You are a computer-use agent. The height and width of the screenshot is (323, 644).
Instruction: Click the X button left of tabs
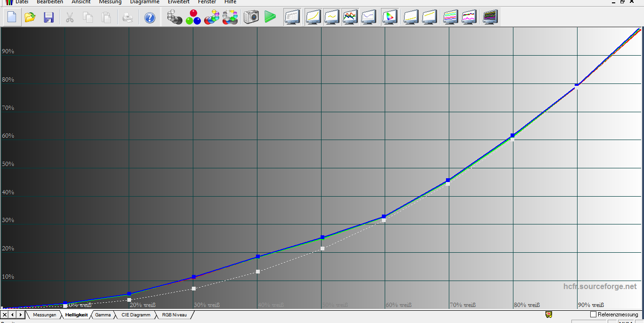coord(5,315)
